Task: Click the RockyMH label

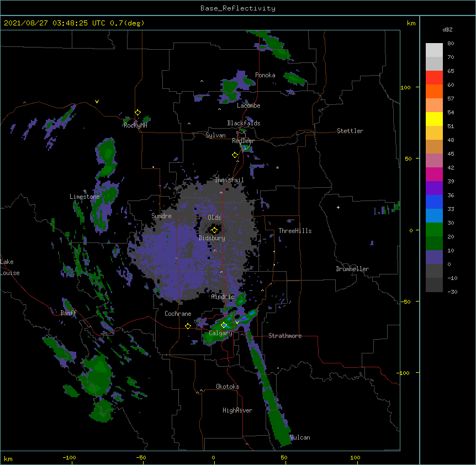Action: (135, 125)
